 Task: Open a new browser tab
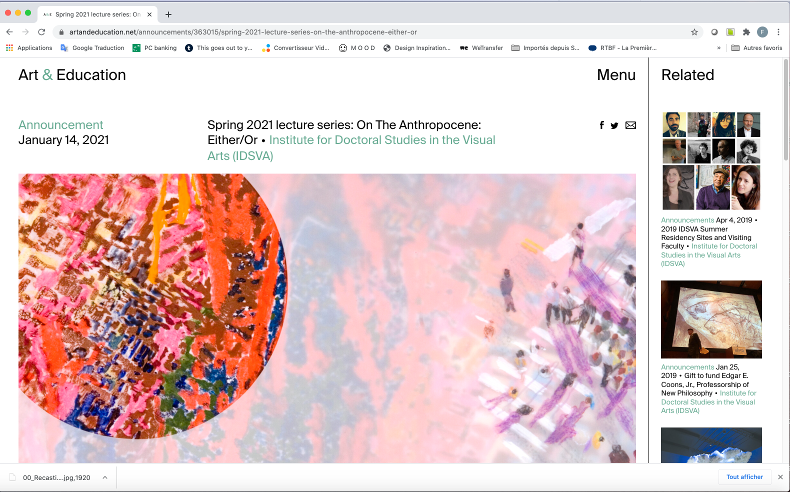[x=168, y=14]
